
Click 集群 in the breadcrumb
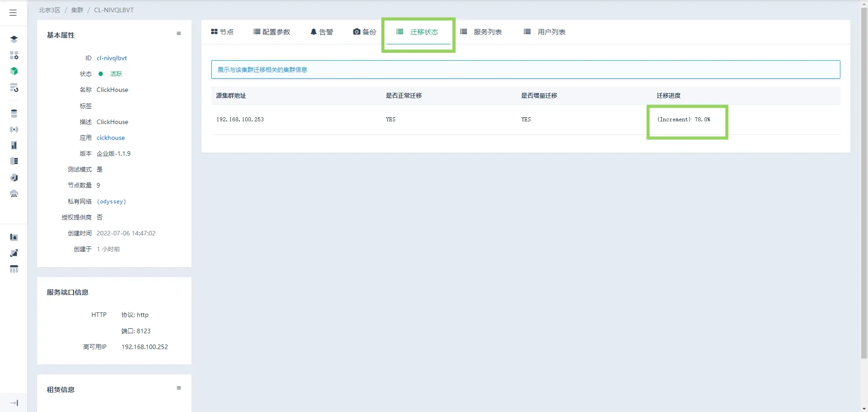77,10
